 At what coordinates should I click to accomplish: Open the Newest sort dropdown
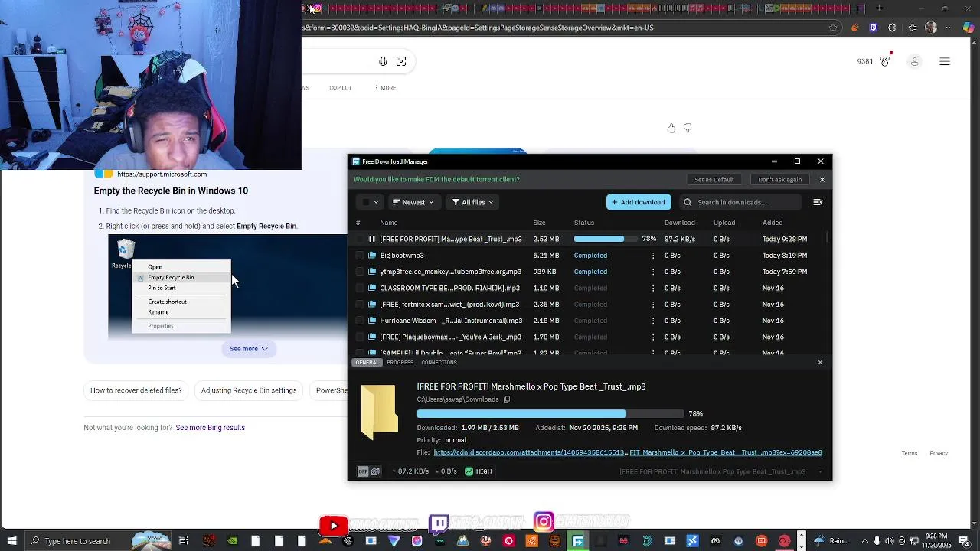tap(413, 202)
